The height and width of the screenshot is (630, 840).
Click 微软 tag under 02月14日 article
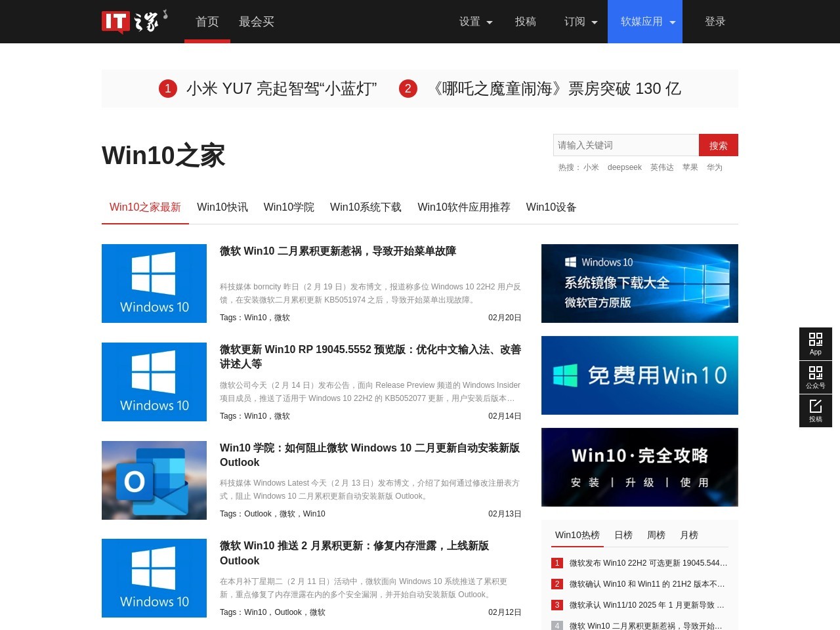click(x=282, y=416)
